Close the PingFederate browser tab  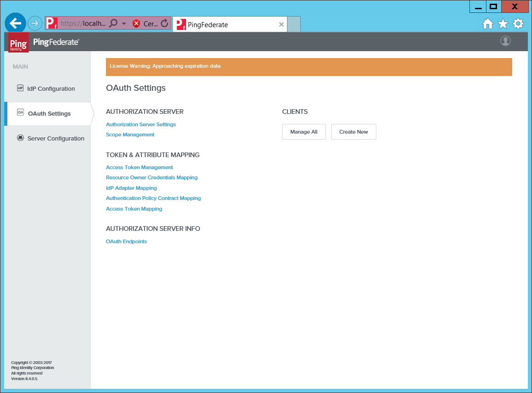pos(281,24)
